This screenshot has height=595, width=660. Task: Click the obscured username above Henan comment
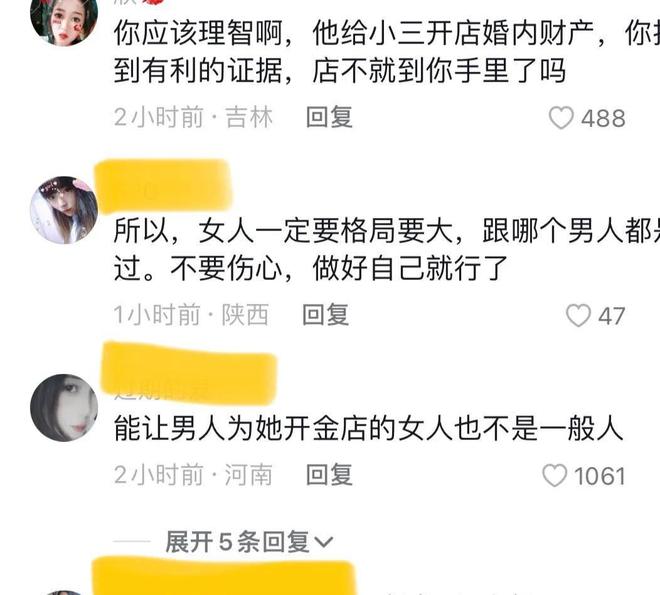(x=188, y=373)
